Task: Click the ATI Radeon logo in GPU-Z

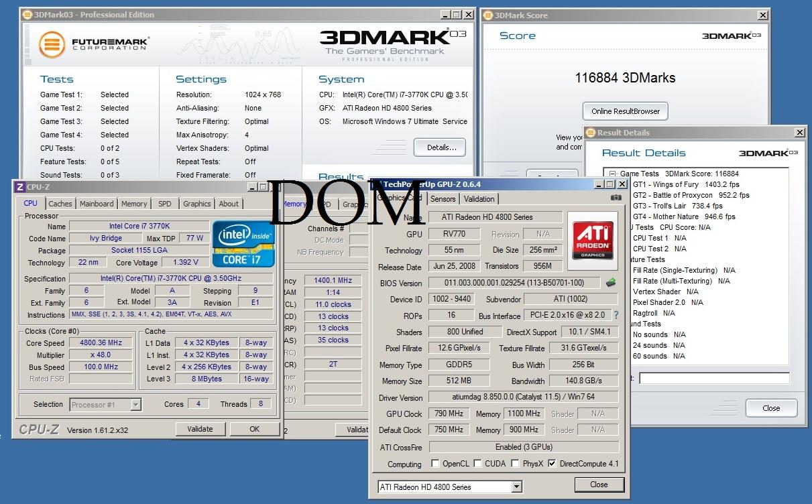Action: click(x=592, y=242)
